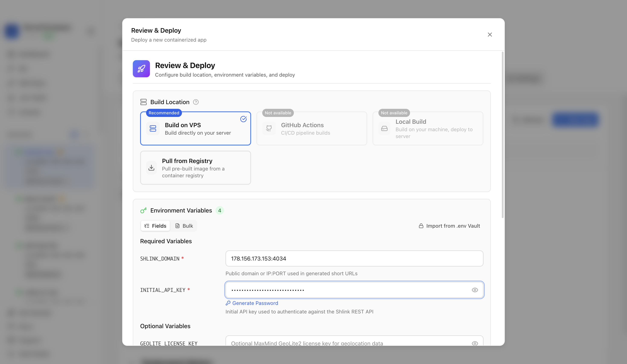The image size is (627, 364).
Task: Select the Local Build card
Action: [428, 128]
